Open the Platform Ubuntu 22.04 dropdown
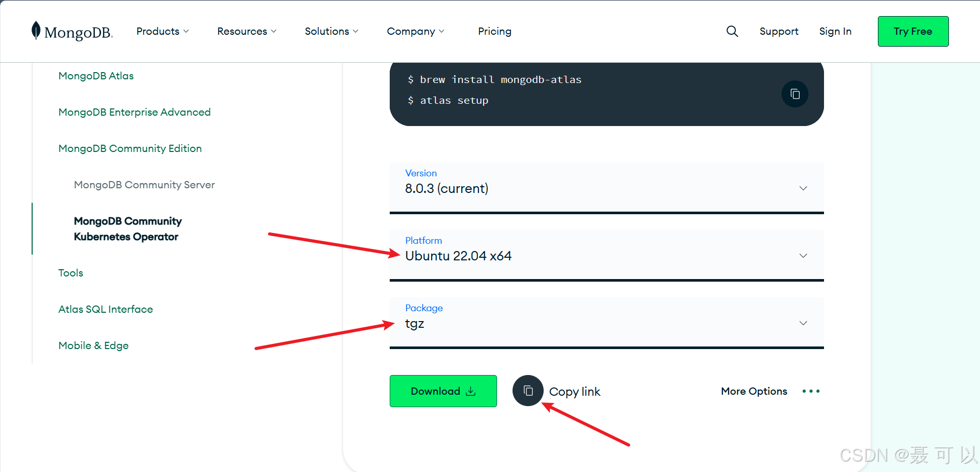This screenshot has width=980, height=472. tap(606, 255)
